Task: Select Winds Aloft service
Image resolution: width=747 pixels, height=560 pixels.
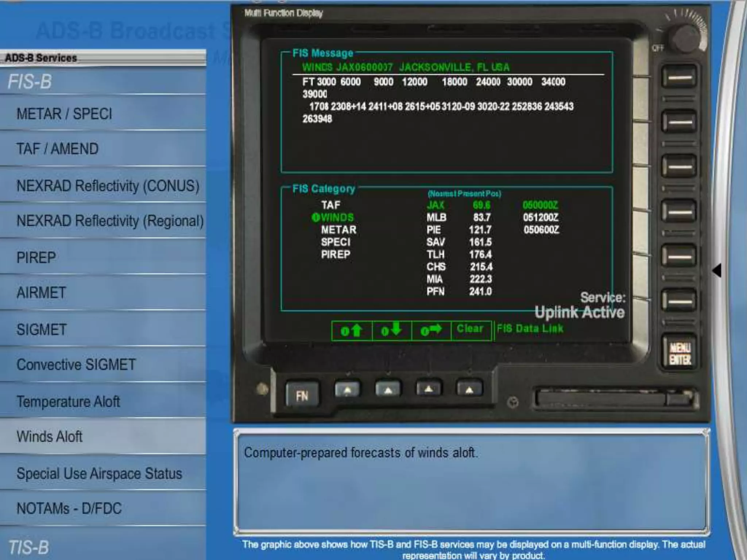Action: click(50, 436)
